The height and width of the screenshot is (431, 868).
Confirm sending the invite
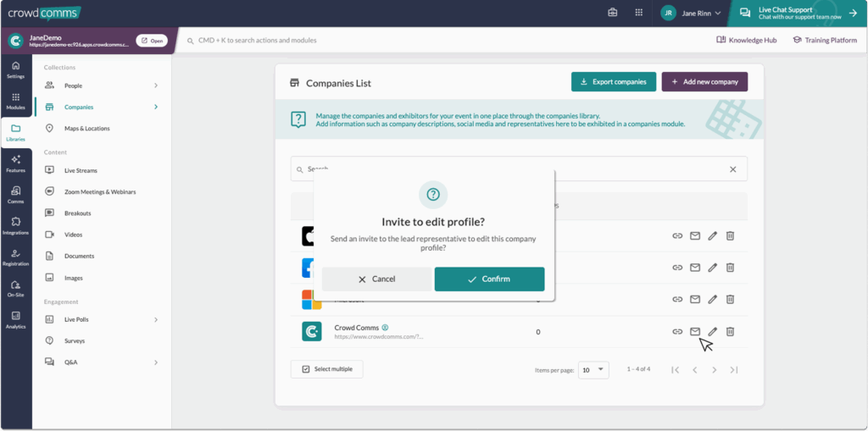(489, 279)
